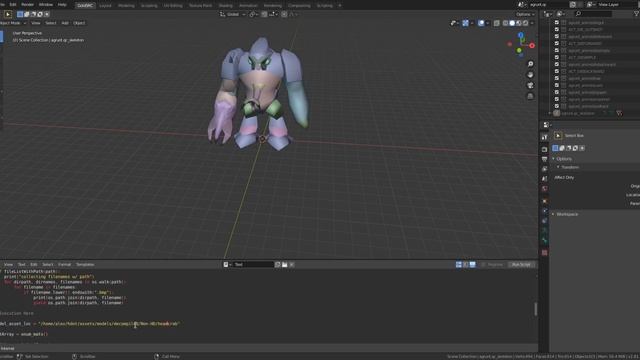Click the text editor vertical scrollbar
The width and height of the screenshot is (640, 360).
[x=536, y=309]
